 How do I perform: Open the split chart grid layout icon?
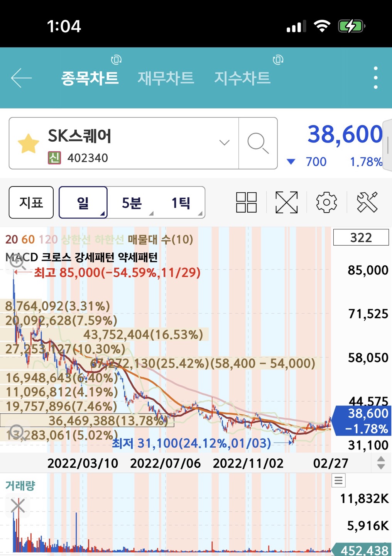point(246,202)
